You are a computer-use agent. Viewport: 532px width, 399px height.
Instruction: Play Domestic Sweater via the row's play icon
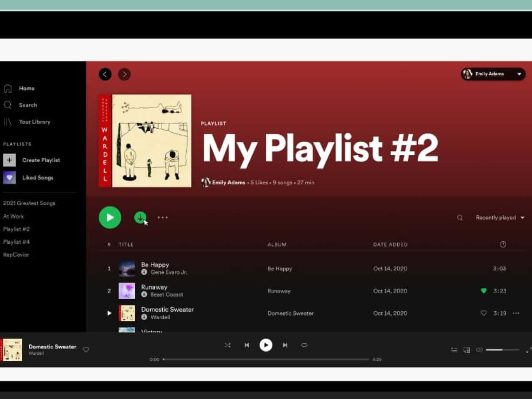(x=109, y=313)
